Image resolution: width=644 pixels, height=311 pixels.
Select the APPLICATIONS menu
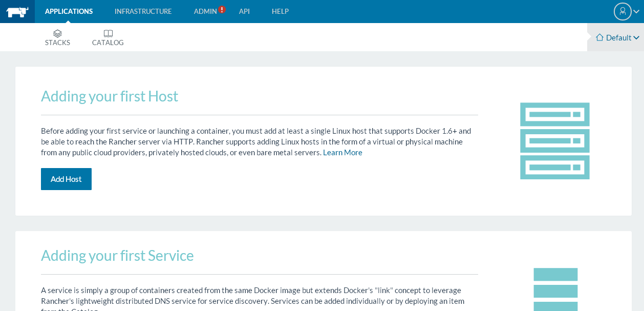click(x=69, y=11)
